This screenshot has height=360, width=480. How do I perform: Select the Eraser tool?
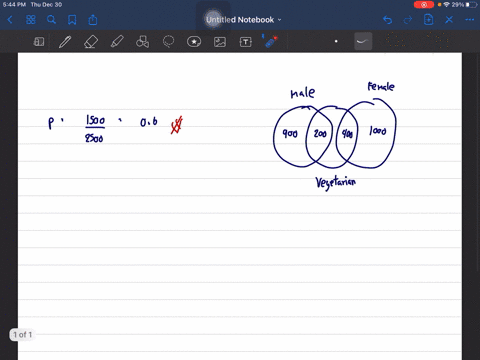91,42
